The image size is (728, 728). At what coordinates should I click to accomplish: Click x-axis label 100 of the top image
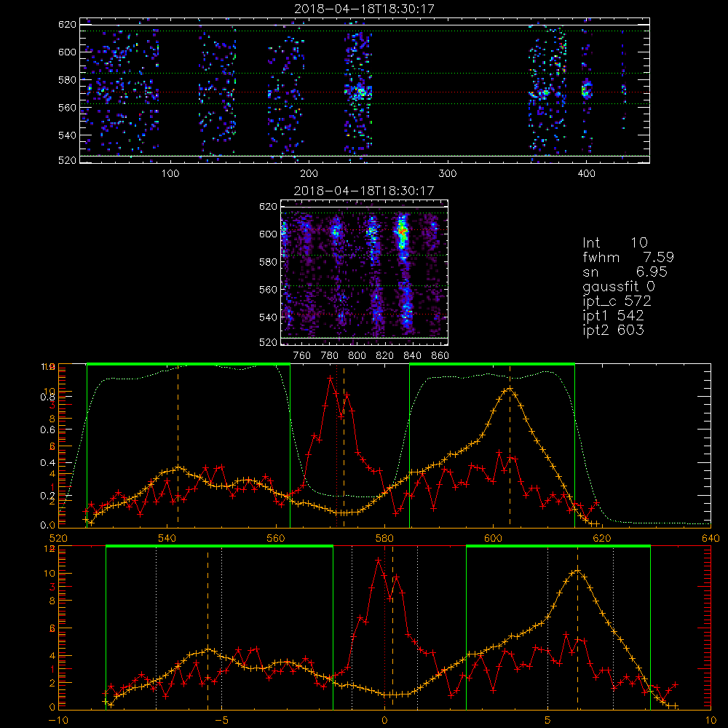170,174
